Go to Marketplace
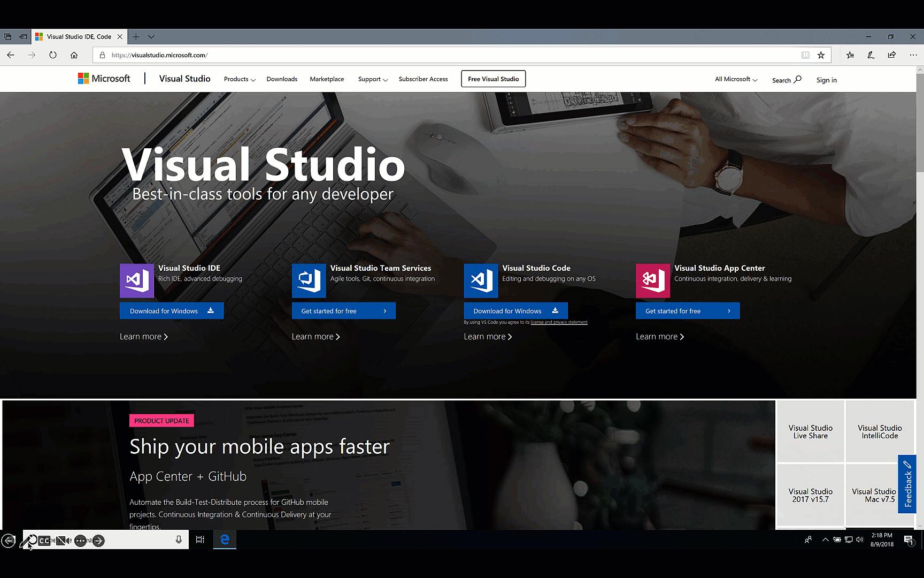Viewport: 924px width, 578px height. tap(327, 79)
